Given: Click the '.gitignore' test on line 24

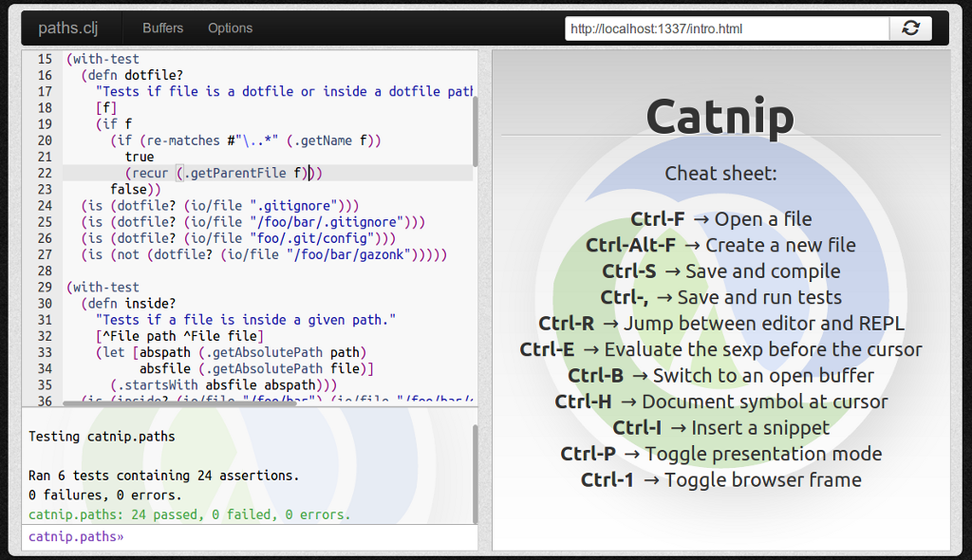Looking at the screenshot, I should click(x=220, y=205).
